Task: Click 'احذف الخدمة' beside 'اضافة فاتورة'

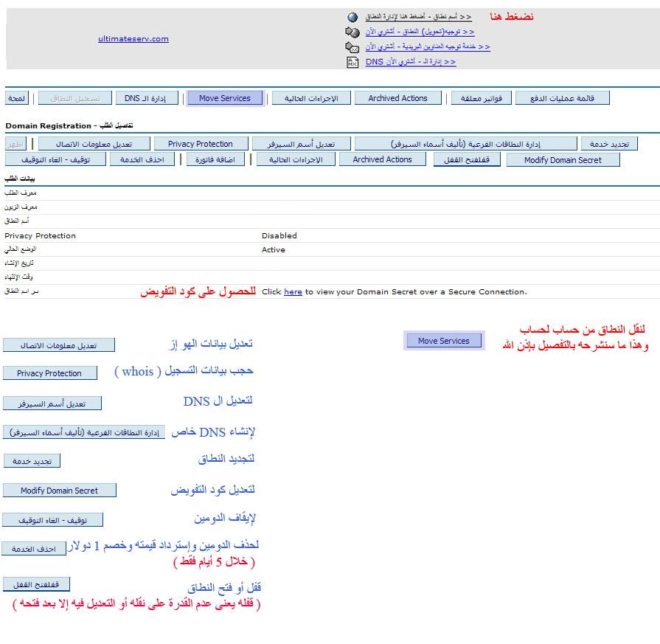Action: coord(142,159)
